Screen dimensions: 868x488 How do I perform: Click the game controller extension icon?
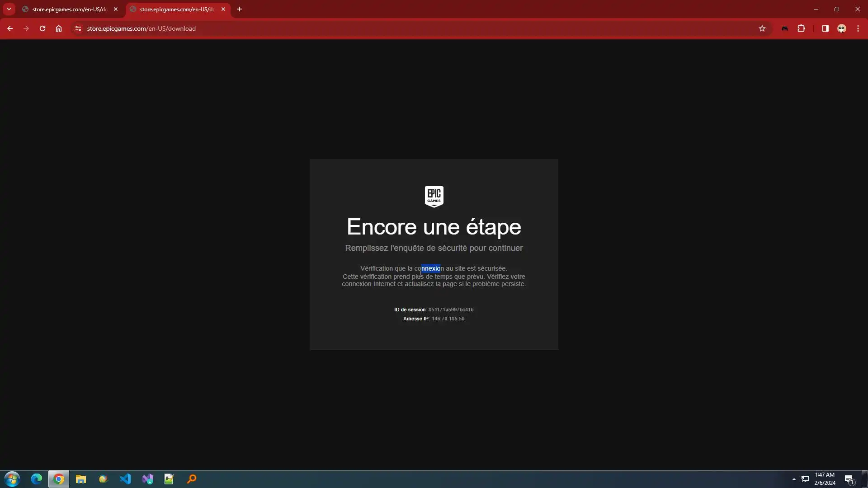(x=785, y=28)
